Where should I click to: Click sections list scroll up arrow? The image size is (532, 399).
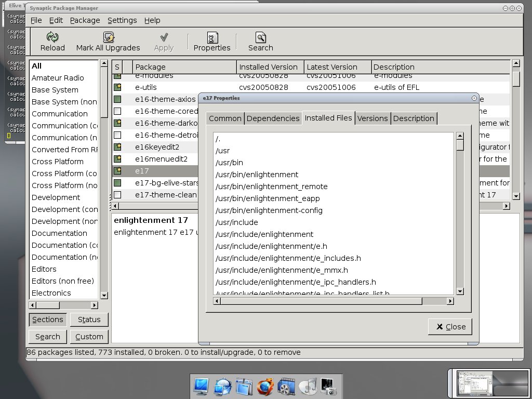104,63
